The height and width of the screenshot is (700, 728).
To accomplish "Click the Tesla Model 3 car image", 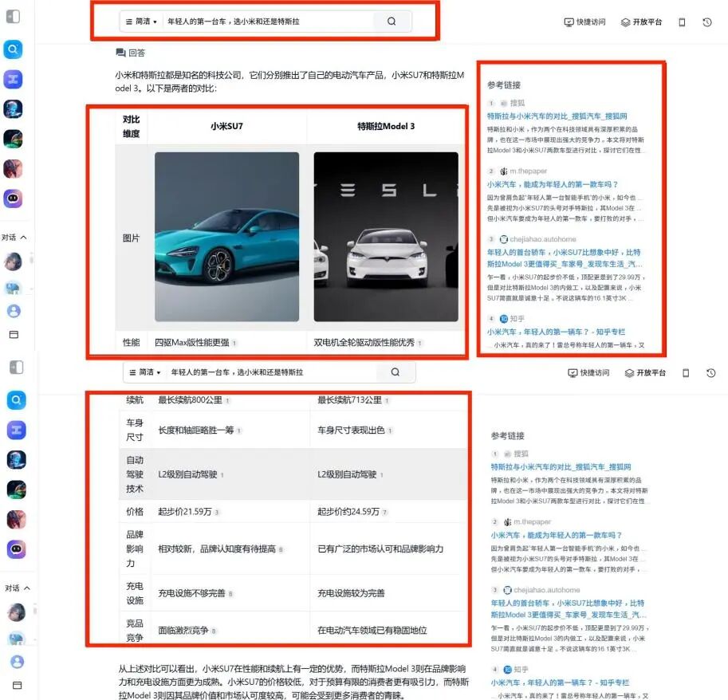I will tap(386, 237).
